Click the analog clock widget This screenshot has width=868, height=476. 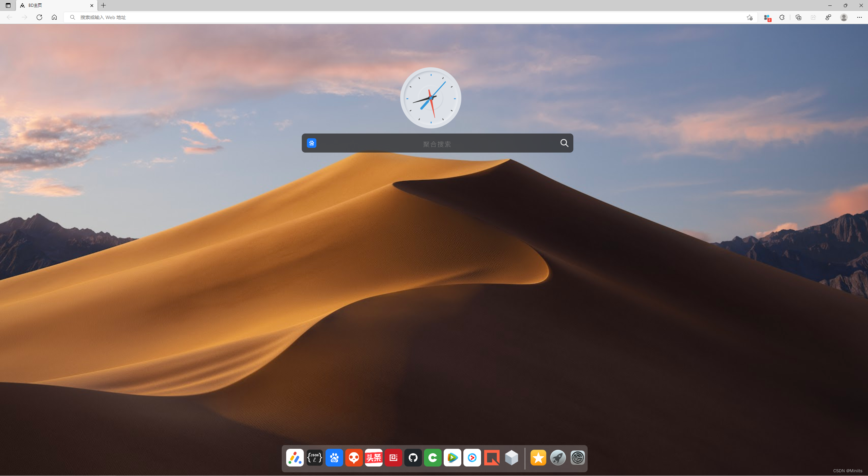coord(430,98)
